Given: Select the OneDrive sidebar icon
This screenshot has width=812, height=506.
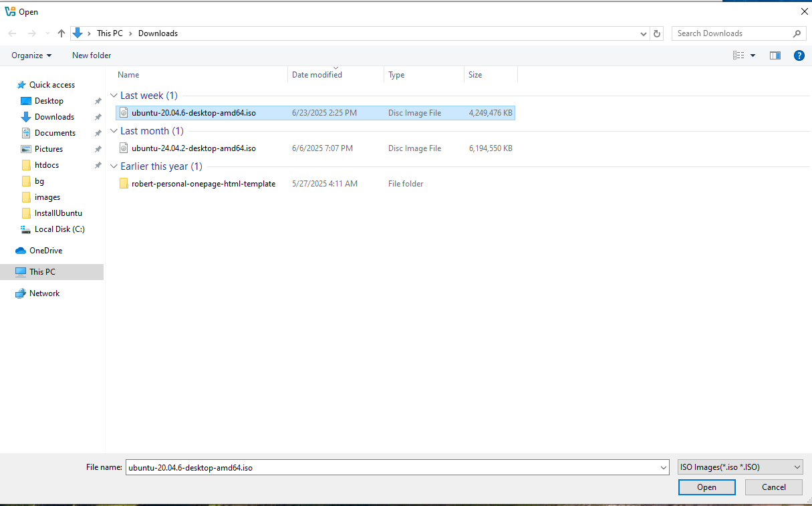Looking at the screenshot, I should [x=18, y=250].
